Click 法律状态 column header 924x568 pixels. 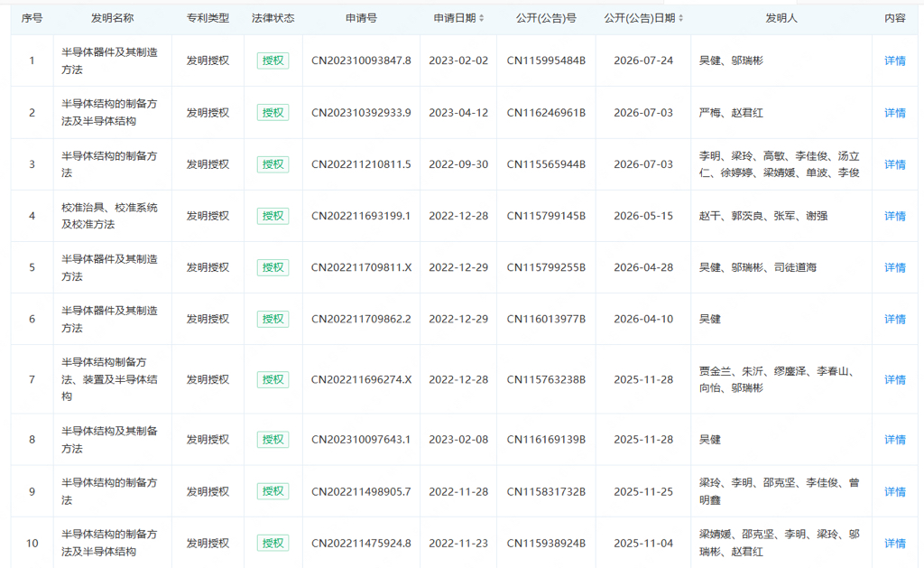[273, 18]
